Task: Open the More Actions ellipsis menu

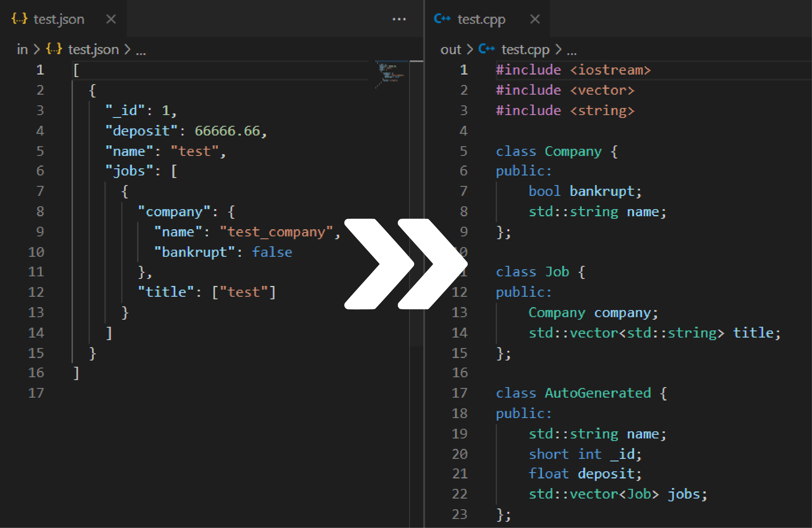Action: [399, 20]
